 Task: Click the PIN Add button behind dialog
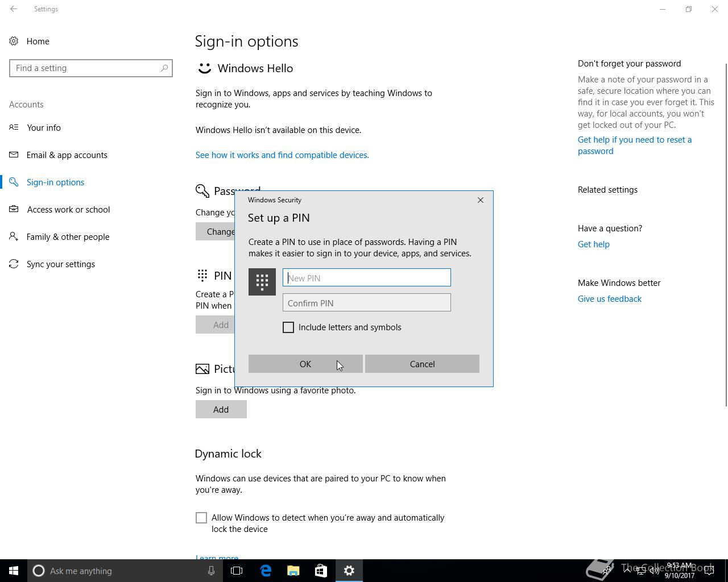pos(216,325)
